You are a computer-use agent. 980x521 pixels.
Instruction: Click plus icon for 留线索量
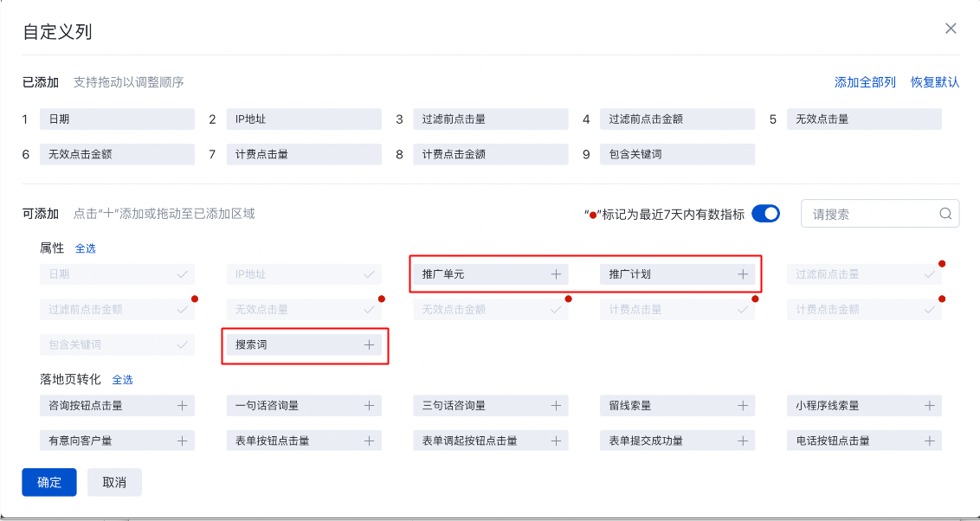[743, 405]
